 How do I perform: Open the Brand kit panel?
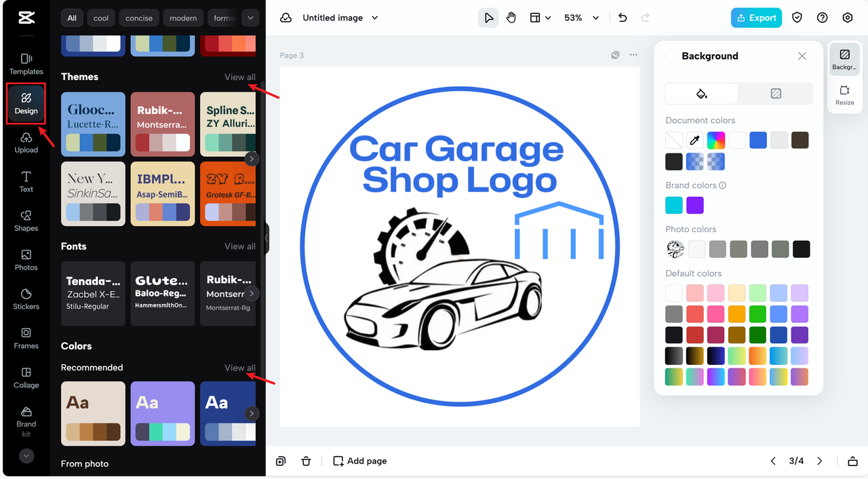(26, 421)
